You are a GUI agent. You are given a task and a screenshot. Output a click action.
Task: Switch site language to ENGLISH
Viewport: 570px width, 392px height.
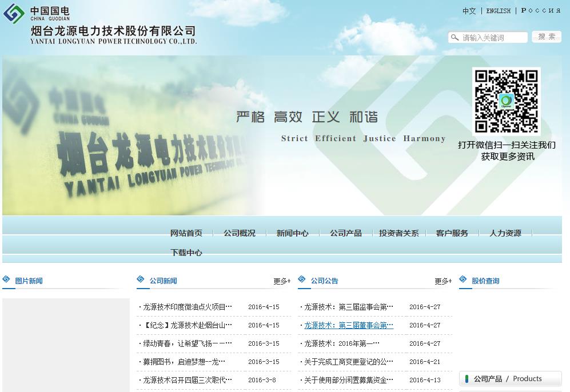point(499,11)
